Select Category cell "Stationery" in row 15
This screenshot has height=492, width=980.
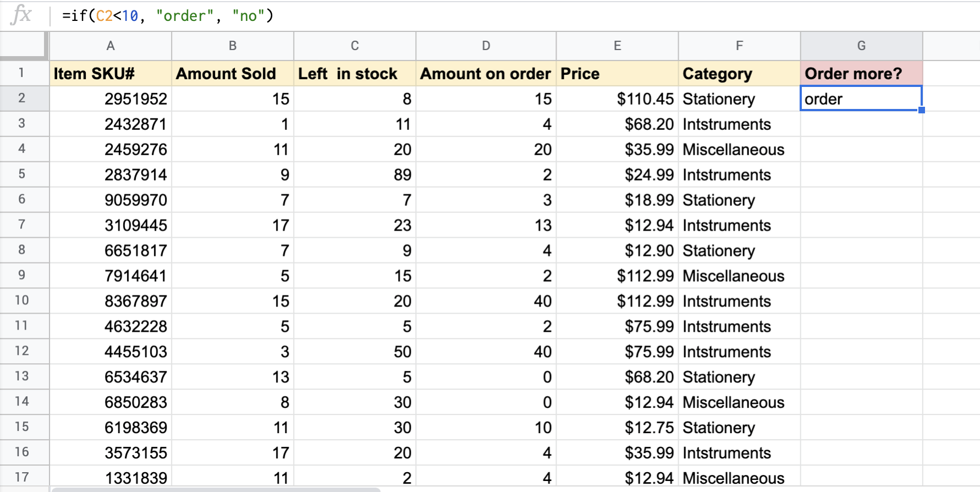(739, 428)
